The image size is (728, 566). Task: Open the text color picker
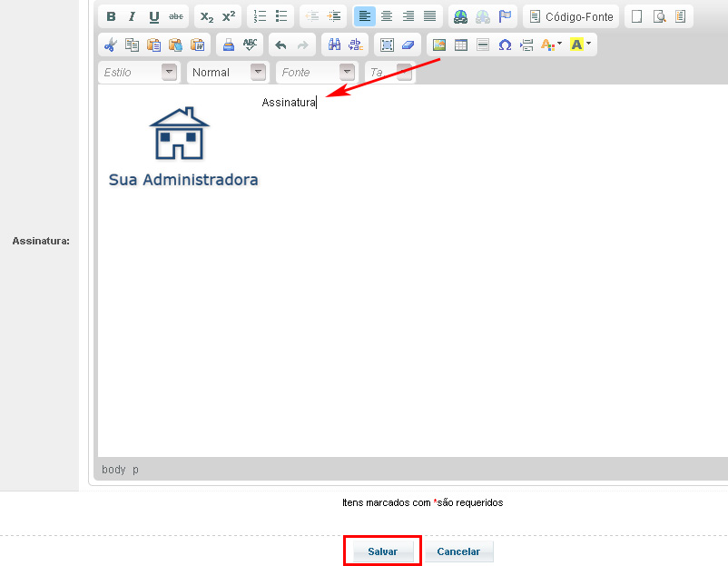(x=551, y=45)
